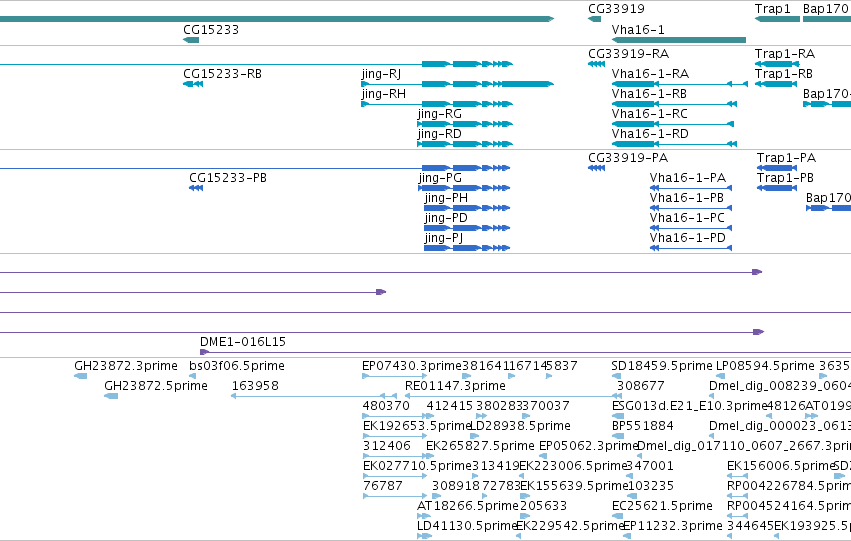
Task: Select the 76787 feature label
Action: 383,486
